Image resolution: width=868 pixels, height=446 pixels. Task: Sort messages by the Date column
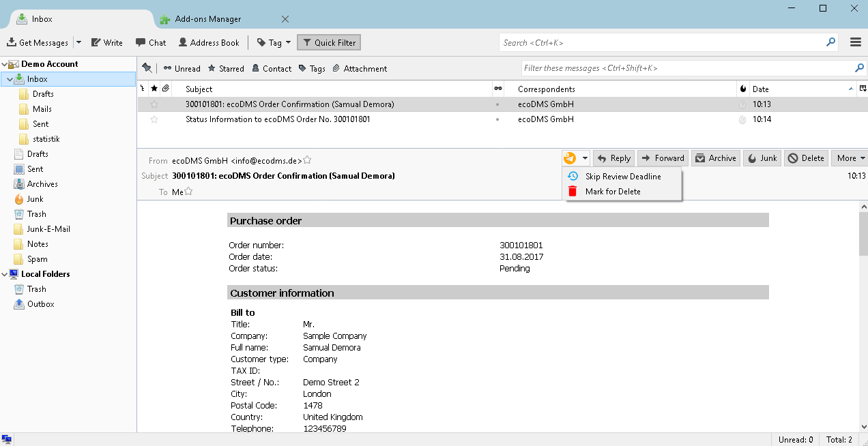(x=802, y=89)
